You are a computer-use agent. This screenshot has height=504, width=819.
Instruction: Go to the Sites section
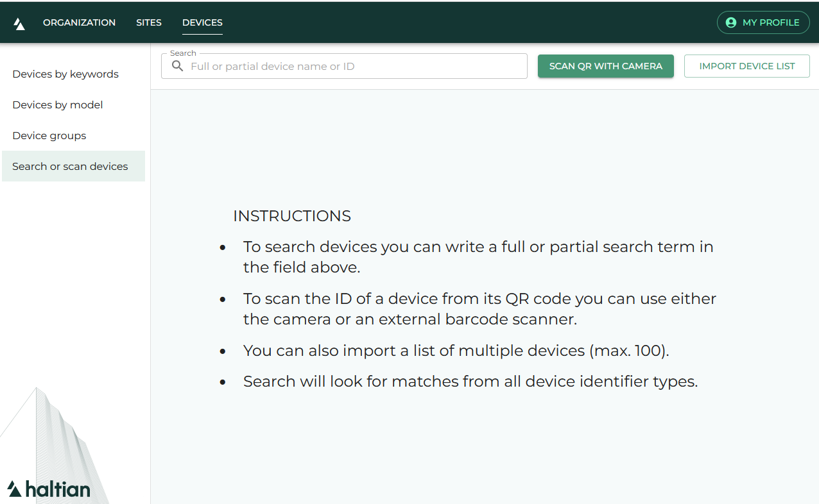tap(149, 22)
